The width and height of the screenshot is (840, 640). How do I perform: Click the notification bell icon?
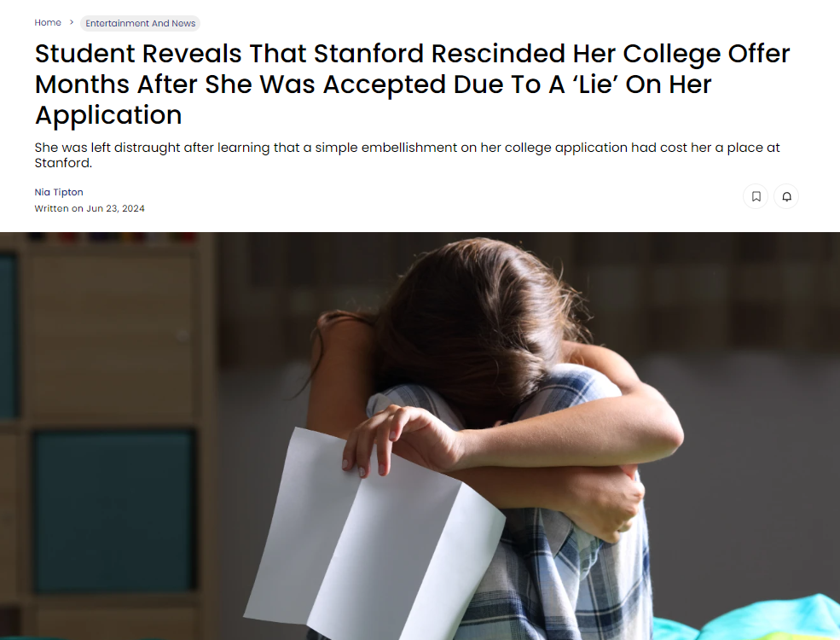[x=786, y=196]
